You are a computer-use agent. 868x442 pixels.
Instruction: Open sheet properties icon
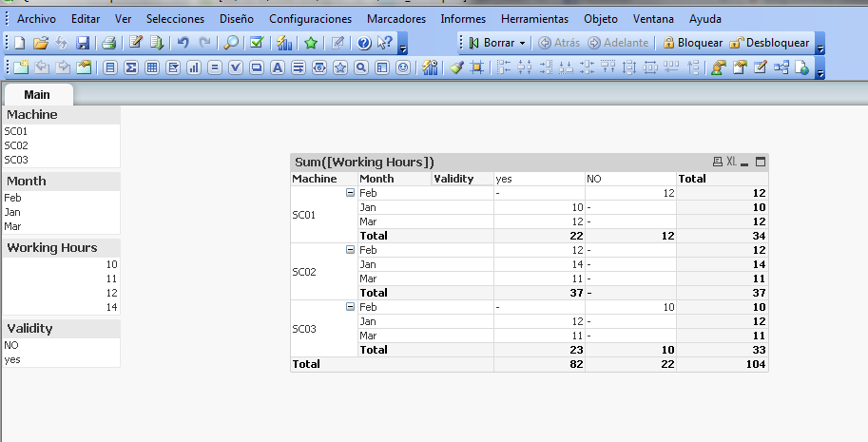click(84, 67)
